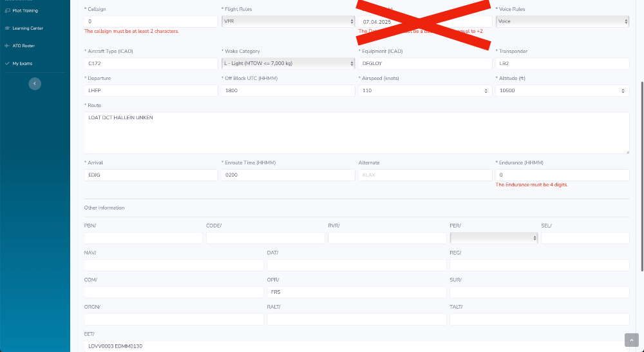Click the Callsign input field
The height and width of the screenshot is (352, 644).
[151, 21]
